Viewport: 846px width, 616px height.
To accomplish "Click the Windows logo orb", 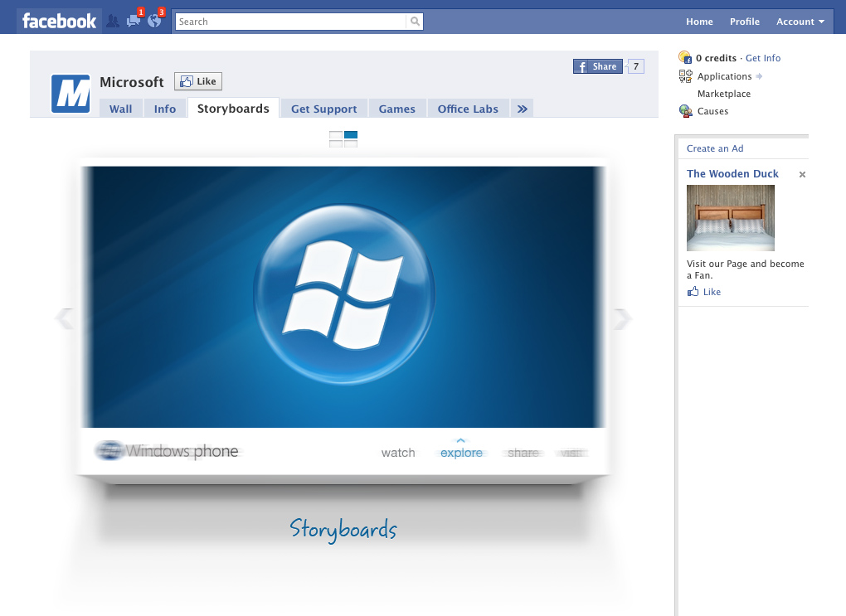I will [x=344, y=294].
